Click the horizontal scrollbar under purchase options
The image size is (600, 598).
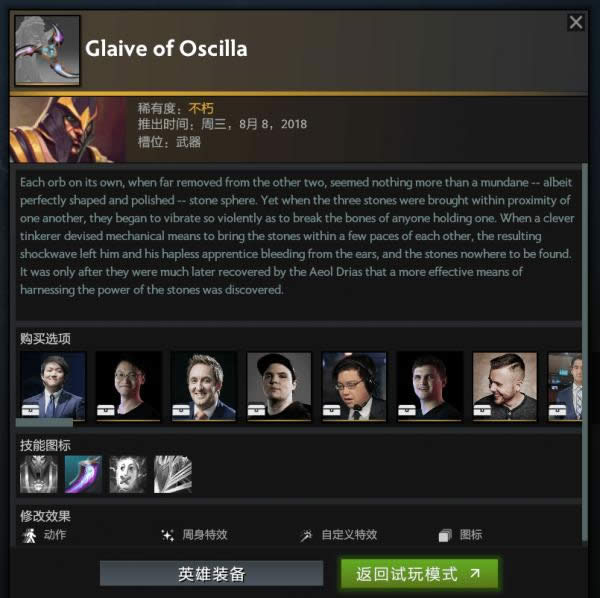44,423
